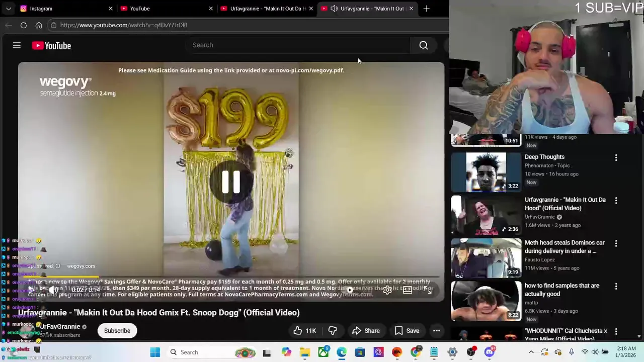The width and height of the screenshot is (644, 362).
Task: Click the browser back arrow
Action: coord(9,25)
